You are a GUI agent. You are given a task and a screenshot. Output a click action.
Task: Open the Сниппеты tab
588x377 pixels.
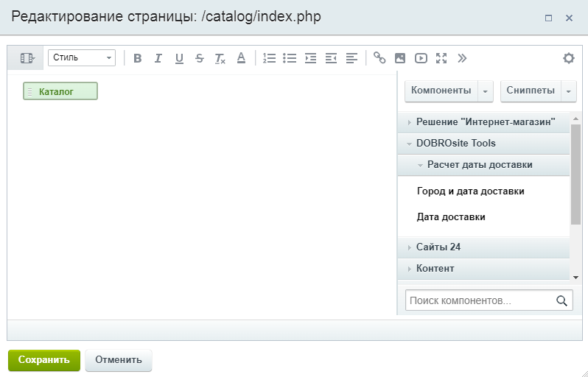pyautogui.click(x=531, y=91)
